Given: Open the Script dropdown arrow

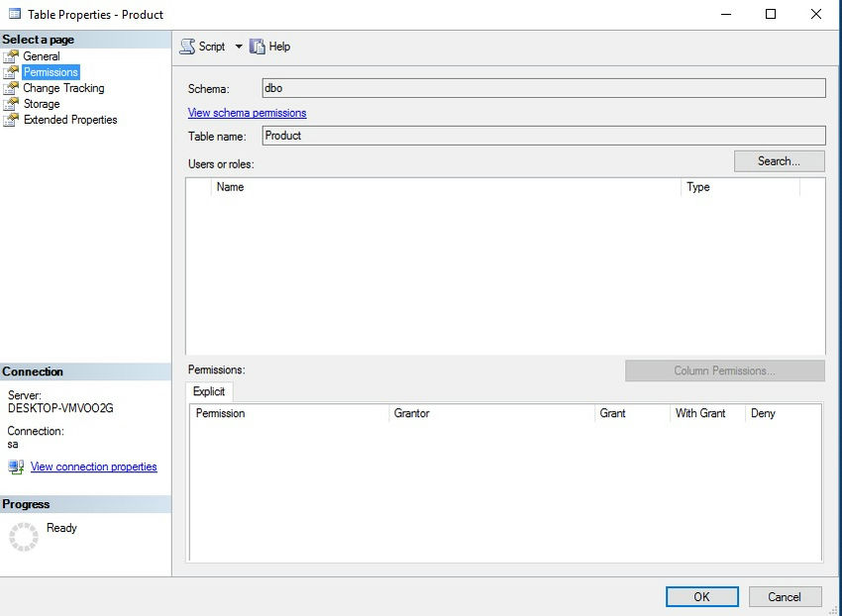Looking at the screenshot, I should [239, 46].
